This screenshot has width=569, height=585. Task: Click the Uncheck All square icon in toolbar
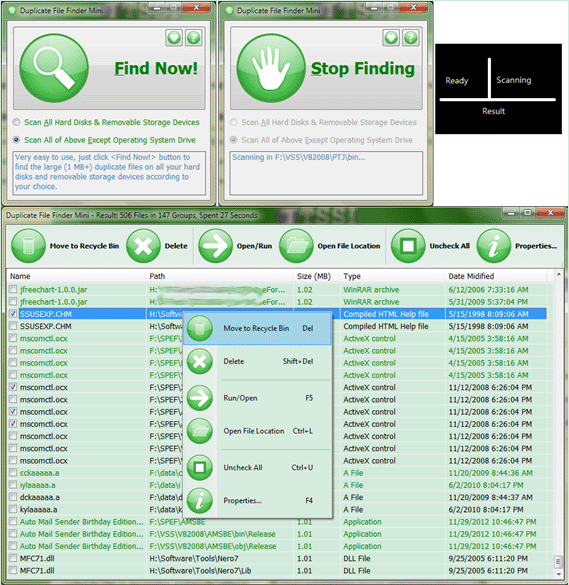pos(408,246)
